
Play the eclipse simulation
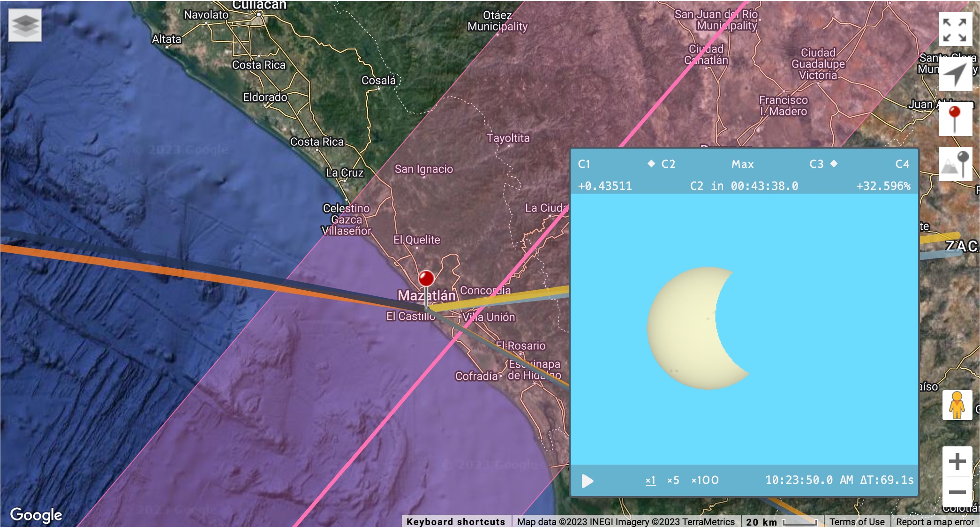[587, 481]
